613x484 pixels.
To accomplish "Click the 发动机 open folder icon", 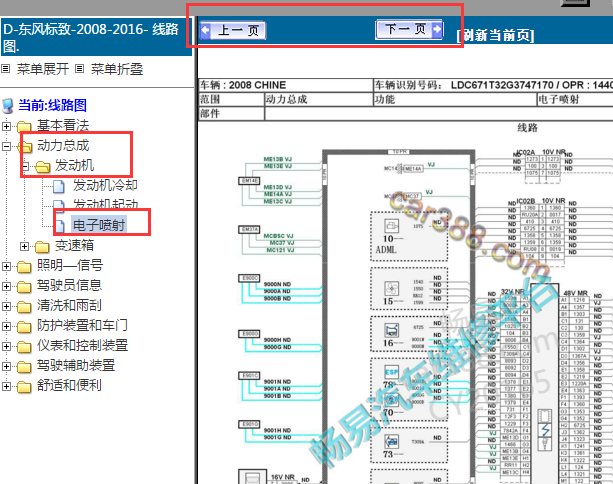I will pos(43,167).
